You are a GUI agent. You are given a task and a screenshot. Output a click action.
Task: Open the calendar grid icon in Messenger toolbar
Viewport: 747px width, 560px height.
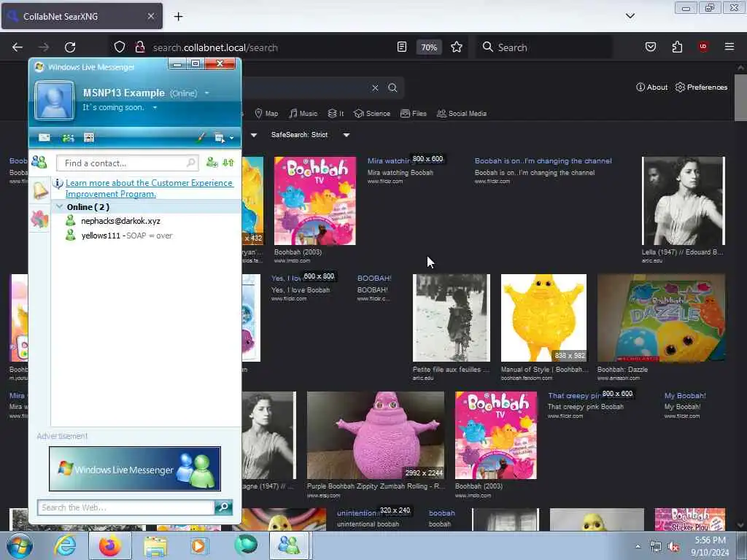88,138
